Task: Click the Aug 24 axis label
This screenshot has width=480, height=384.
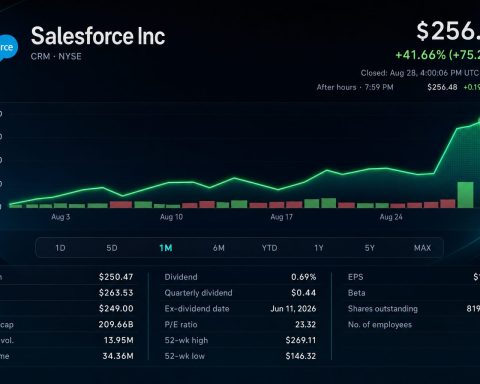Action: click(391, 217)
